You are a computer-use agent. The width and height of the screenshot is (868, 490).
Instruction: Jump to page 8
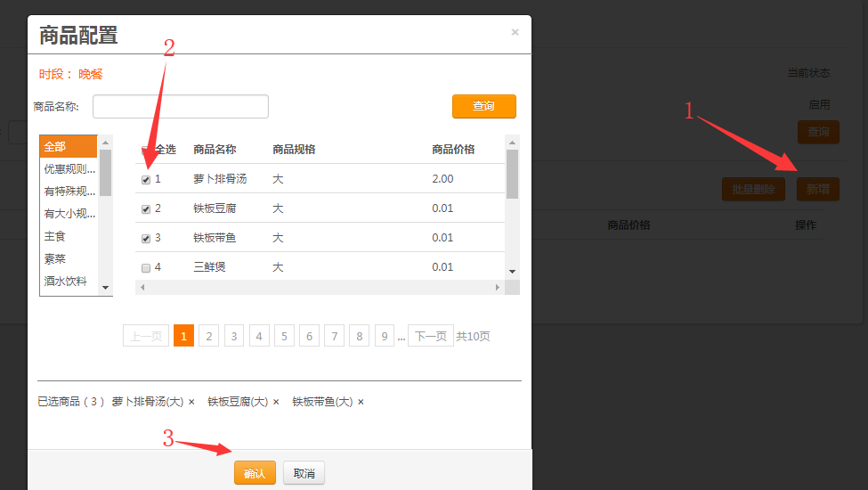coord(360,336)
